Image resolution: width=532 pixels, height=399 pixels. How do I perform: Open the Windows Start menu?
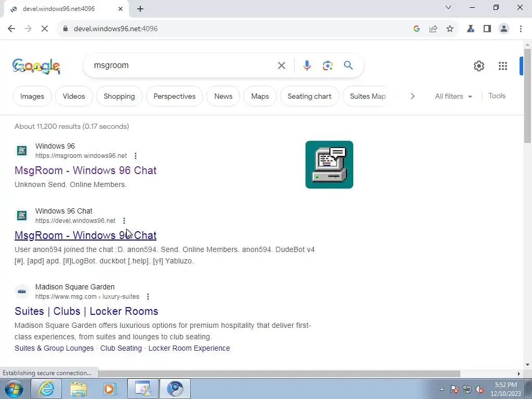(x=14, y=389)
